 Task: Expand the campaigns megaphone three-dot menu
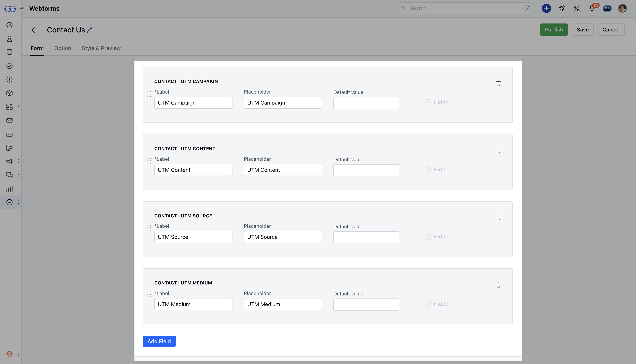tap(18, 161)
